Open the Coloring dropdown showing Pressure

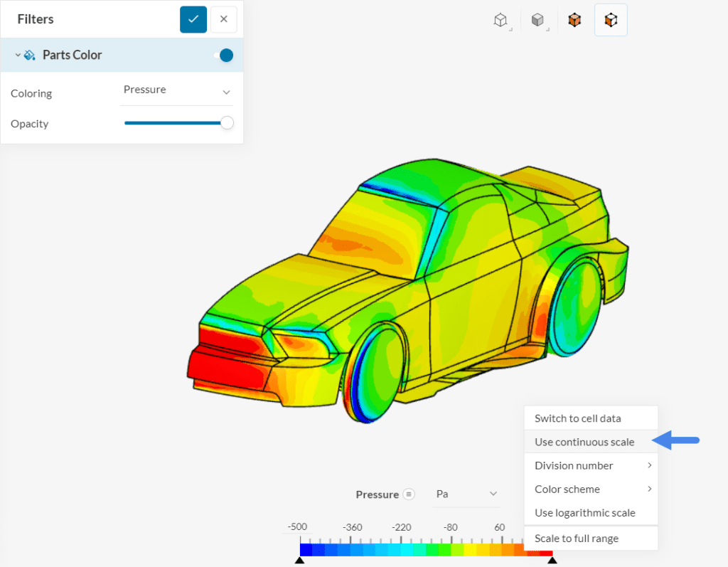coord(176,90)
